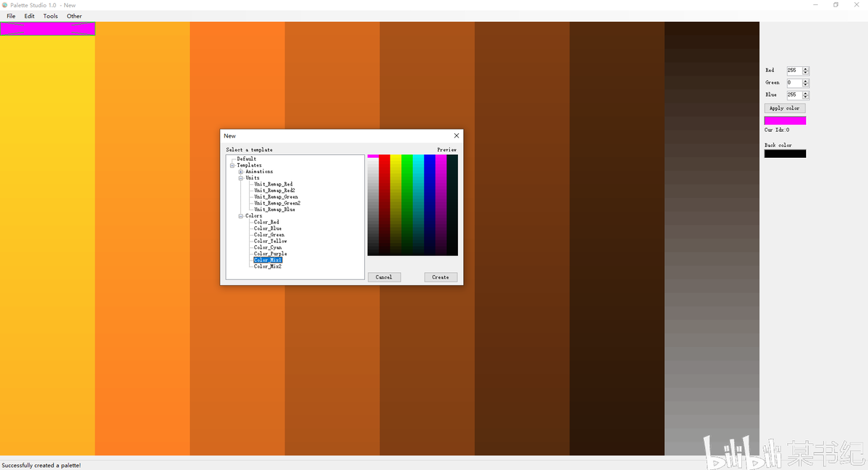The height and width of the screenshot is (470, 868).
Task: Collapse the Colors tree node
Action: [241, 216]
